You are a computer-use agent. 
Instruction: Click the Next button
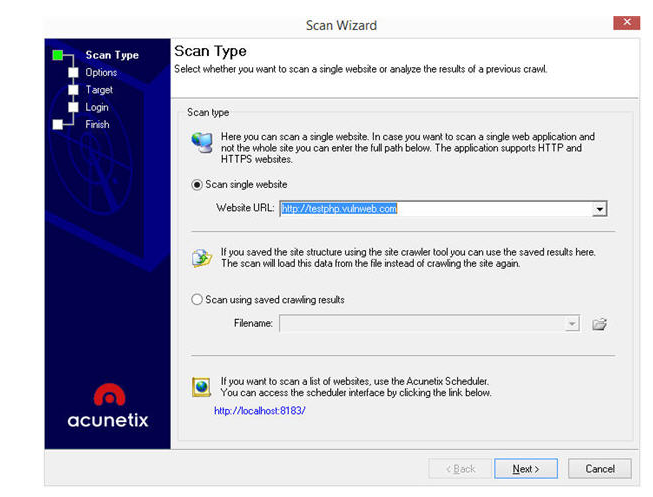[526, 469]
